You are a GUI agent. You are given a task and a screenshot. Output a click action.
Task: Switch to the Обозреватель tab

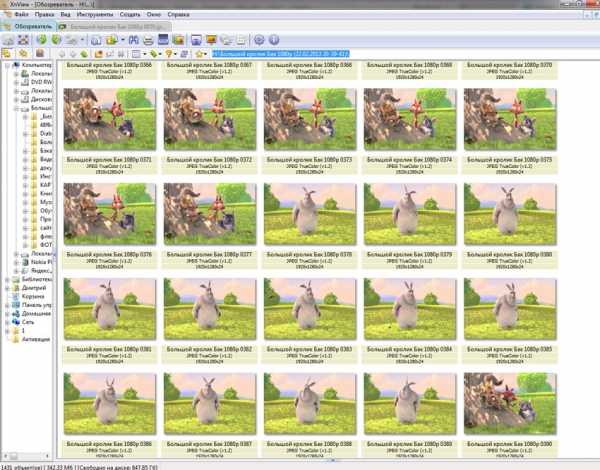coord(29,26)
